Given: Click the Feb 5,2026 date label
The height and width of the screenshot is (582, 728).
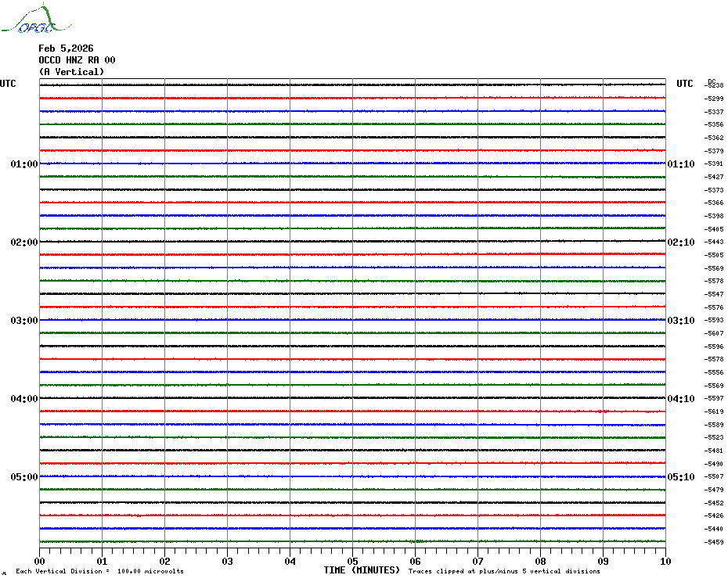Looking at the screenshot, I should (66, 48).
